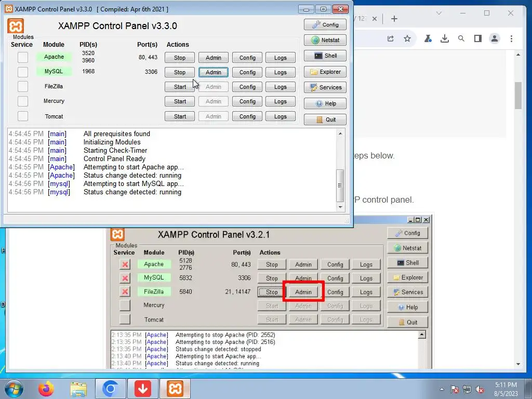Image resolution: width=532 pixels, height=399 pixels.
Task: Open the MySQL Config menu
Action: click(247, 72)
